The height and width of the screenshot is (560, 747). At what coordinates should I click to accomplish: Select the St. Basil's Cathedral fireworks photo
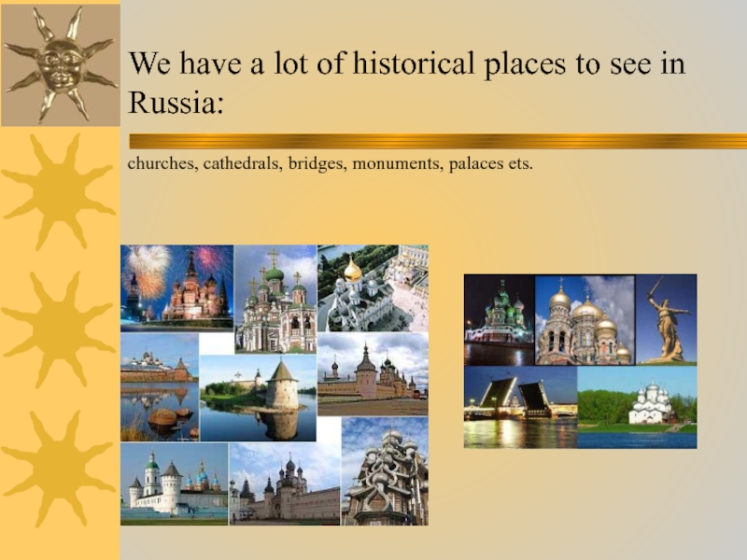click(x=176, y=288)
